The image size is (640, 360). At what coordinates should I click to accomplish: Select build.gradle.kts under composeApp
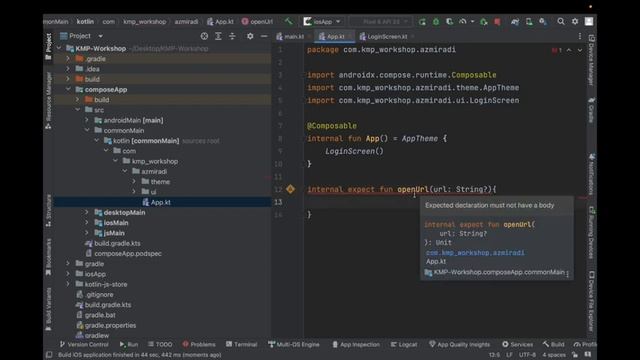coord(117,243)
